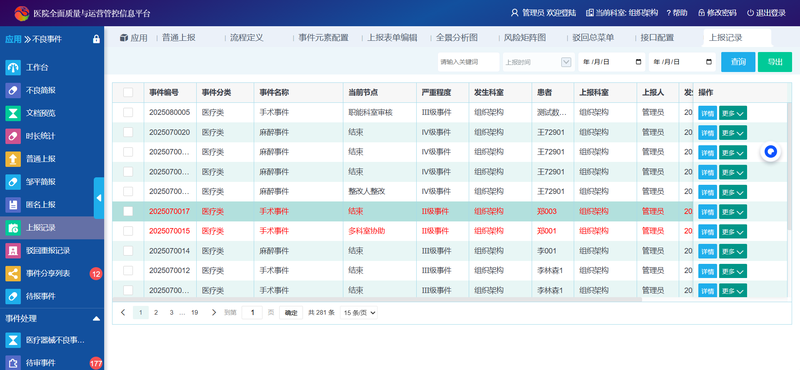Check the box for event 2025070015
The image size is (800, 370).
[128, 231]
